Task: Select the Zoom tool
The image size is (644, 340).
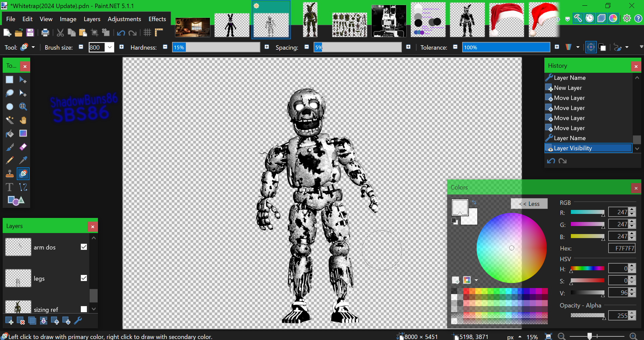Action: (x=23, y=107)
